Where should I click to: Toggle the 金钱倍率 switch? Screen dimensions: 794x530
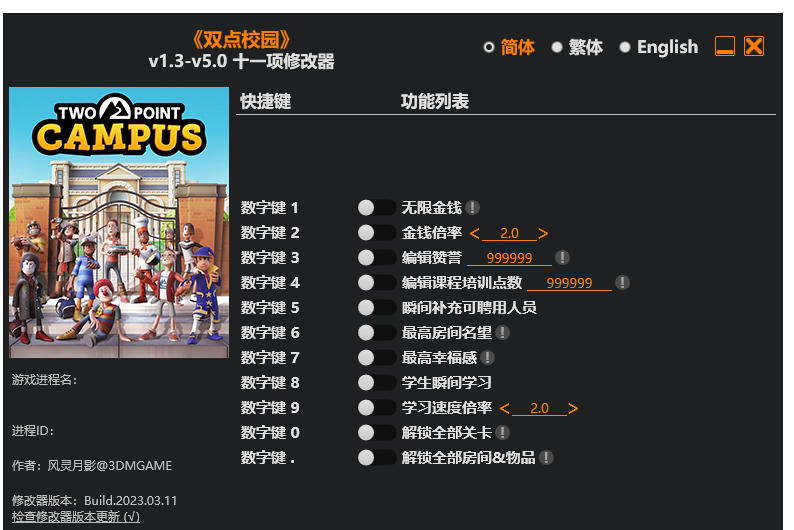[376, 233]
